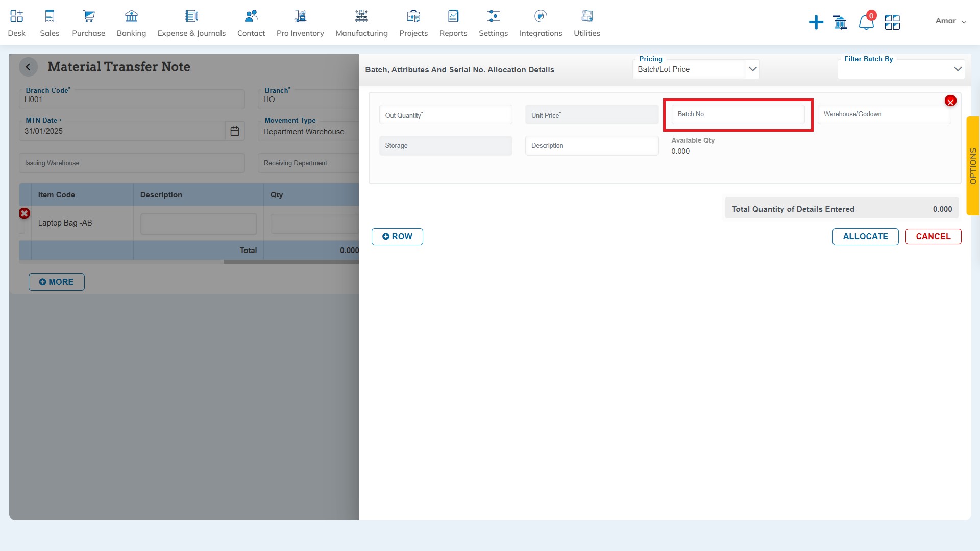Click the Notifications bell icon
The height and width of the screenshot is (551, 980).
pos(866,21)
